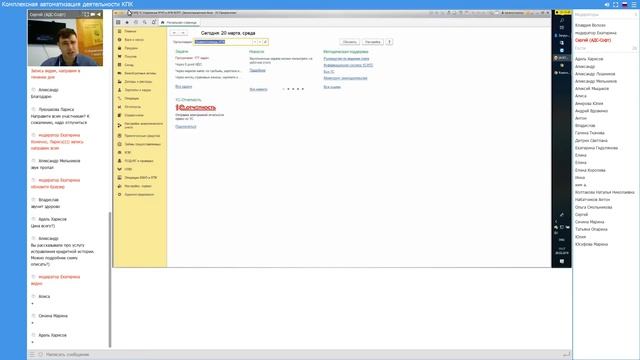This screenshot has height=360, width=640.
Task: Click the chat panel vertical scrollbar
Action: [110, 280]
